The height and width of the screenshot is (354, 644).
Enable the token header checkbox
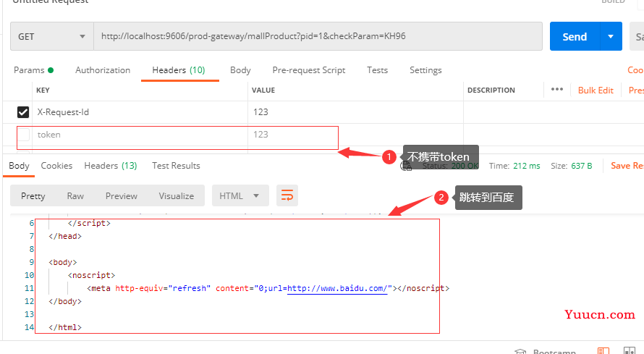tap(23, 135)
